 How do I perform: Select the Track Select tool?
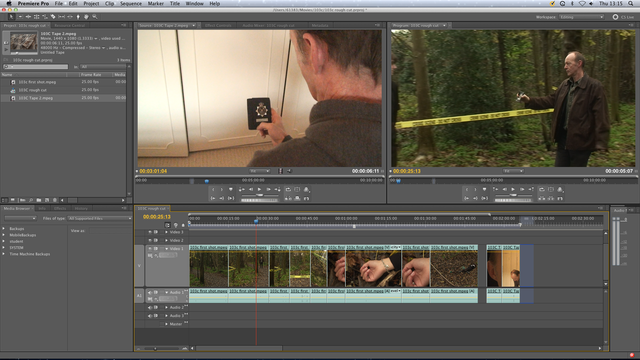point(20,17)
